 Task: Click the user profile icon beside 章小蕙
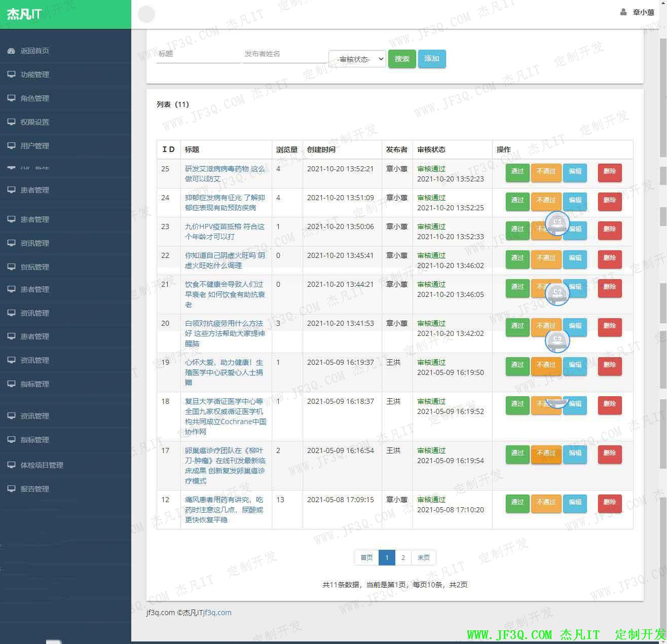pyautogui.click(x=623, y=12)
